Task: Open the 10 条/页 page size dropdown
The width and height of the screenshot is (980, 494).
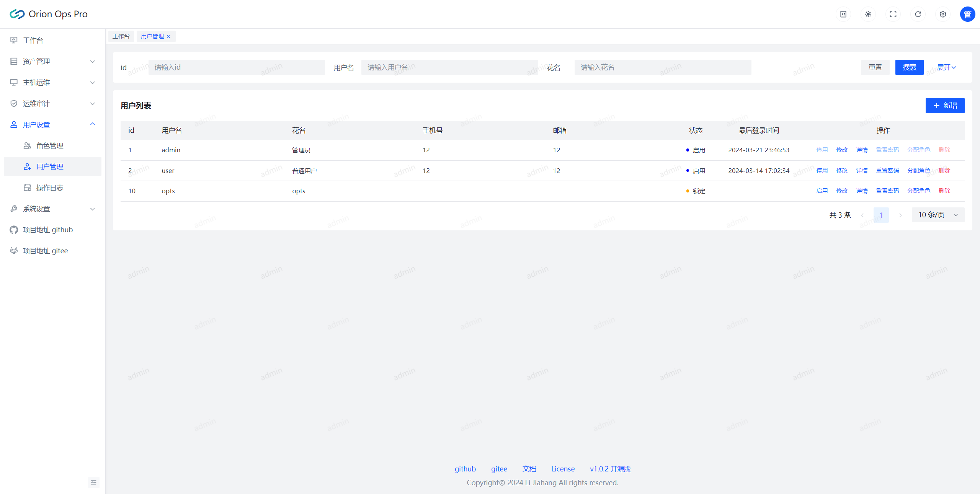Action: [x=938, y=215]
